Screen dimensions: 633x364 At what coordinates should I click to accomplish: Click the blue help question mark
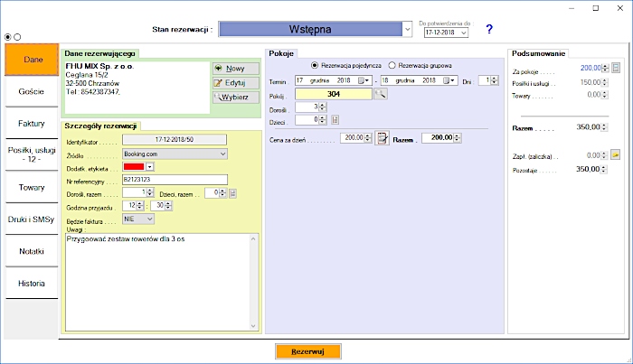(489, 30)
